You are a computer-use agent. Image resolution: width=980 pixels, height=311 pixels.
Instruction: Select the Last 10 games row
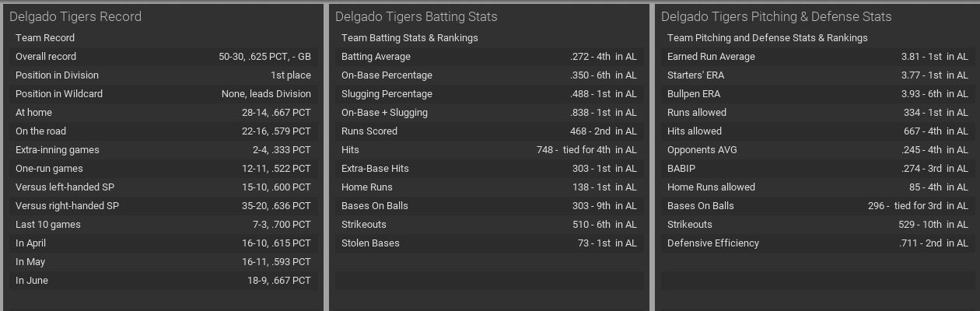click(163, 225)
